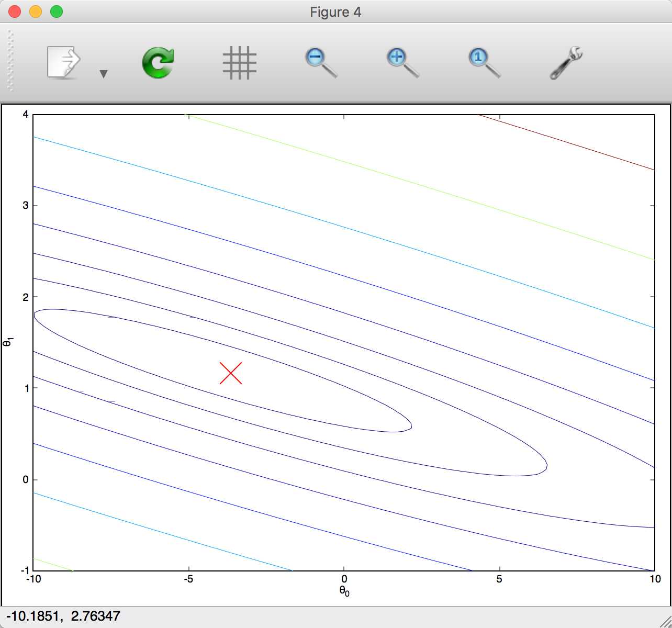The image size is (672, 628).
Task: Select the zoom out magnifier
Action: pos(321,63)
